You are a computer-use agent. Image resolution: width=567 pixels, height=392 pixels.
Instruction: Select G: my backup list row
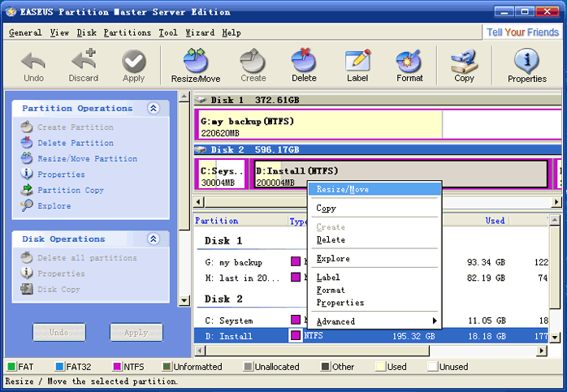tap(372, 262)
